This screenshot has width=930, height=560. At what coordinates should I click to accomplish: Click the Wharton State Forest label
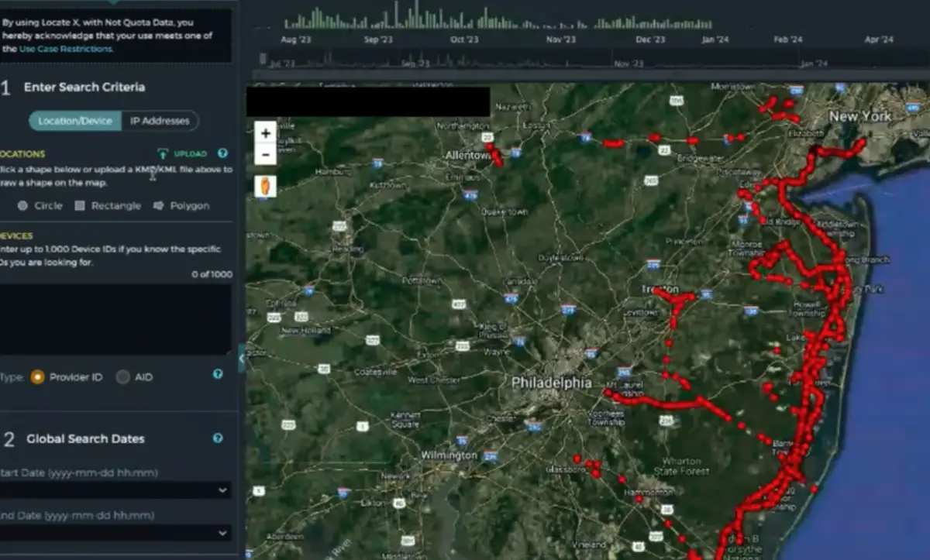680,465
